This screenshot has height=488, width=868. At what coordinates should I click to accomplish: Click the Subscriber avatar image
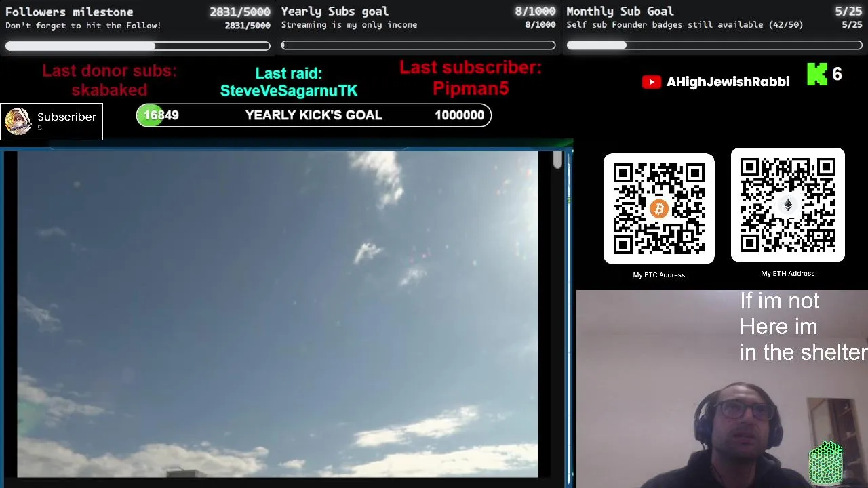click(18, 121)
